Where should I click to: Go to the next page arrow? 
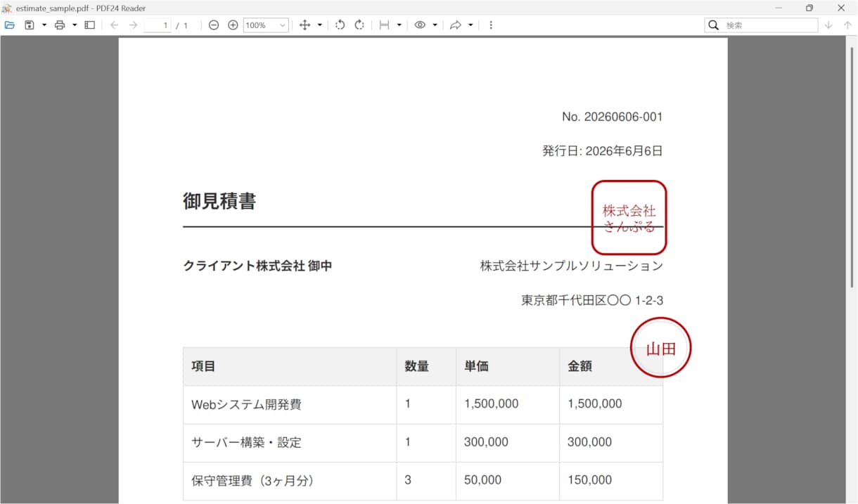pyautogui.click(x=133, y=25)
